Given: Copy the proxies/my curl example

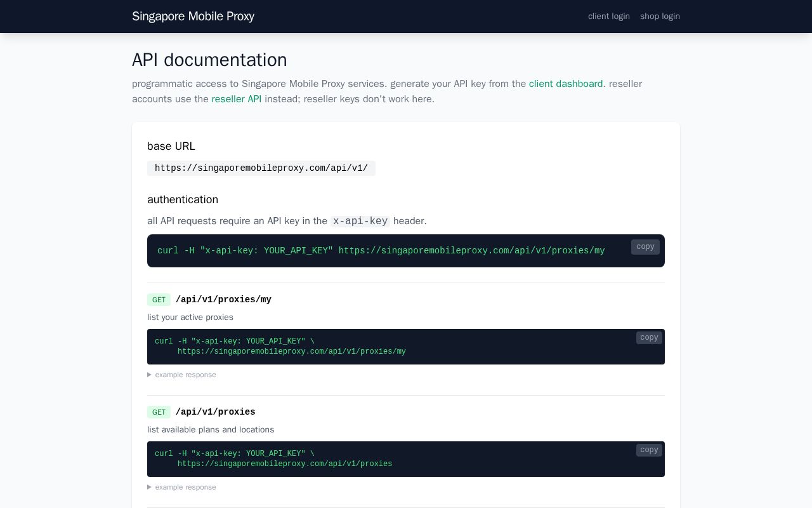Looking at the screenshot, I should pos(649,338).
